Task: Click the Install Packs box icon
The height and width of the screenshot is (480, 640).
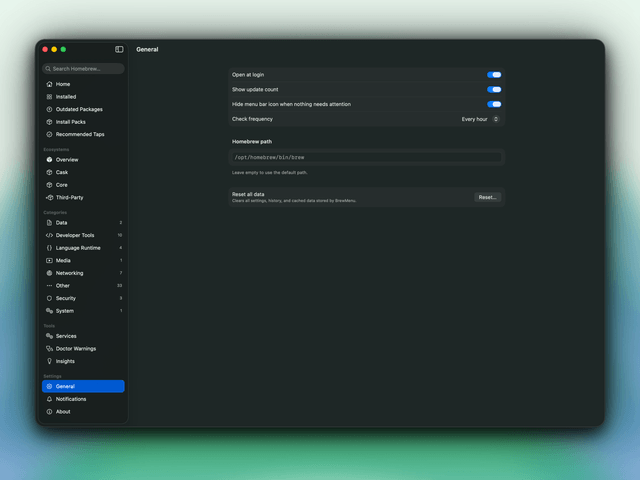Action: tap(49, 122)
